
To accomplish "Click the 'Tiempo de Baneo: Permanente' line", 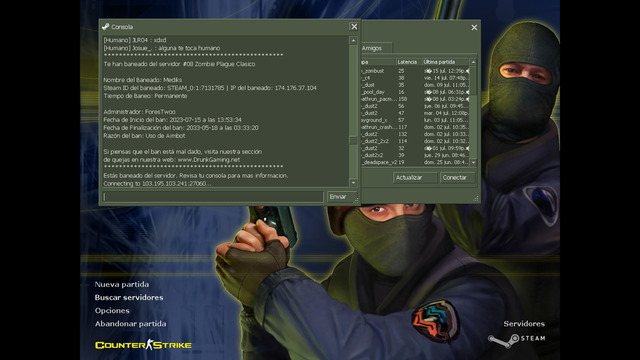I will point(145,96).
